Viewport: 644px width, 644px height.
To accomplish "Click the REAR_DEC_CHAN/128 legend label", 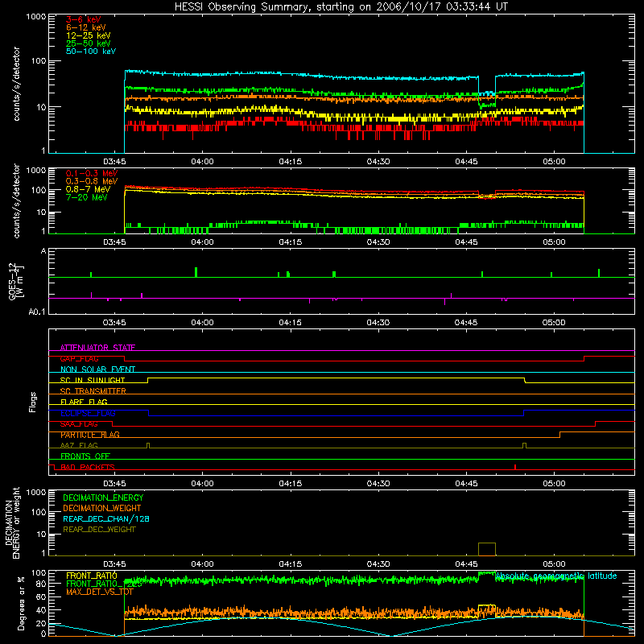I will click(x=106, y=518).
